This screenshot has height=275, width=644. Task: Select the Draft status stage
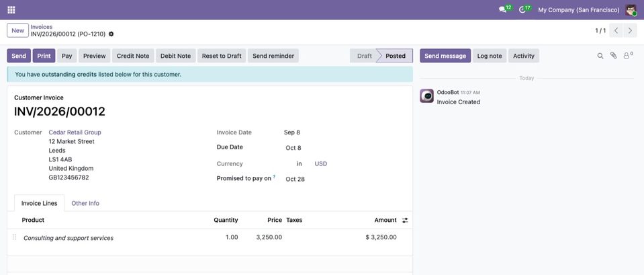click(x=364, y=56)
